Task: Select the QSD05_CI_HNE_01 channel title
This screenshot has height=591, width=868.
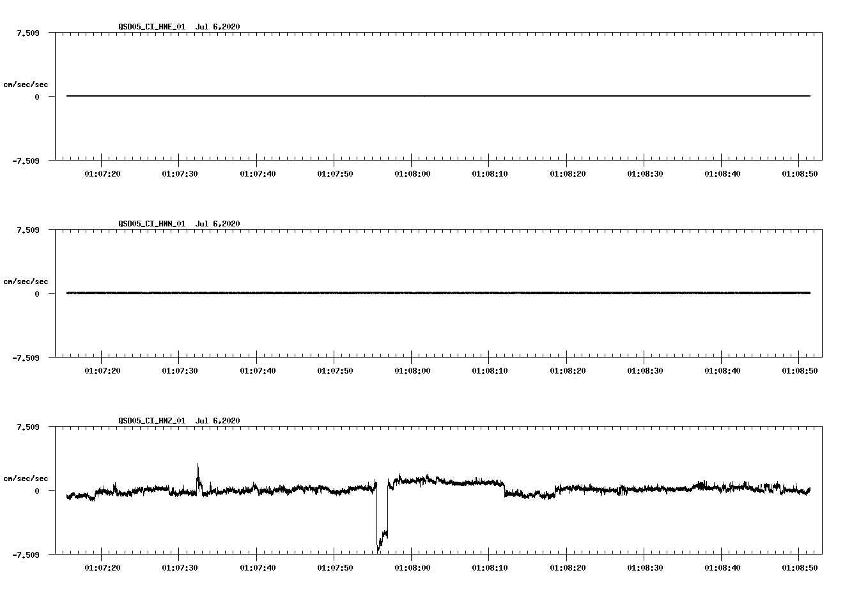Action: coord(152,26)
